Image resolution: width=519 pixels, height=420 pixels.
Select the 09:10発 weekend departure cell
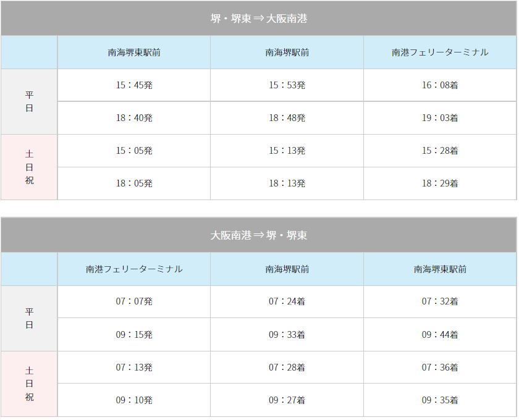pyautogui.click(x=134, y=400)
